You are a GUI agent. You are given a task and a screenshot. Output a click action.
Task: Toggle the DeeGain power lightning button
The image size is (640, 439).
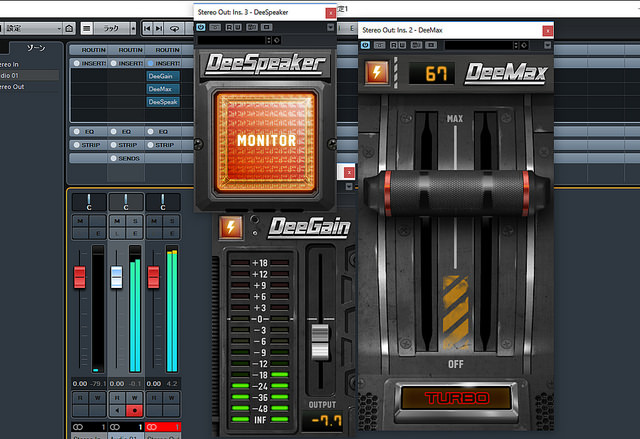tap(231, 227)
